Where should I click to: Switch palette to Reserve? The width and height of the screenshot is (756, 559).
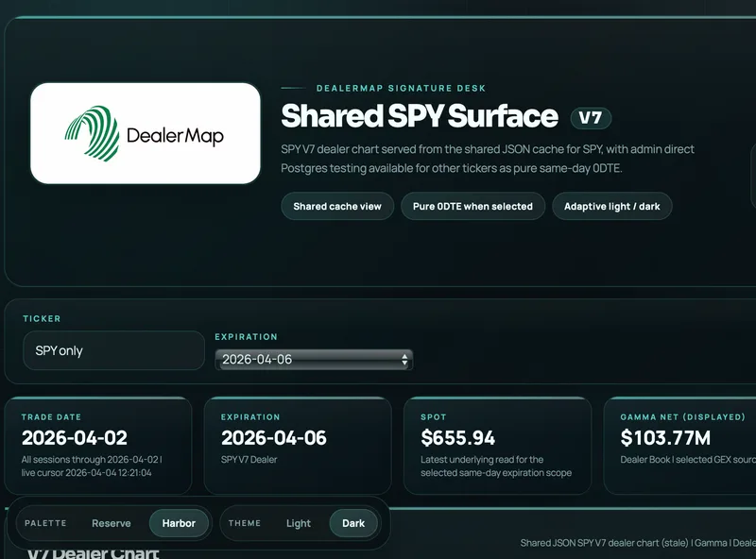pyautogui.click(x=112, y=523)
